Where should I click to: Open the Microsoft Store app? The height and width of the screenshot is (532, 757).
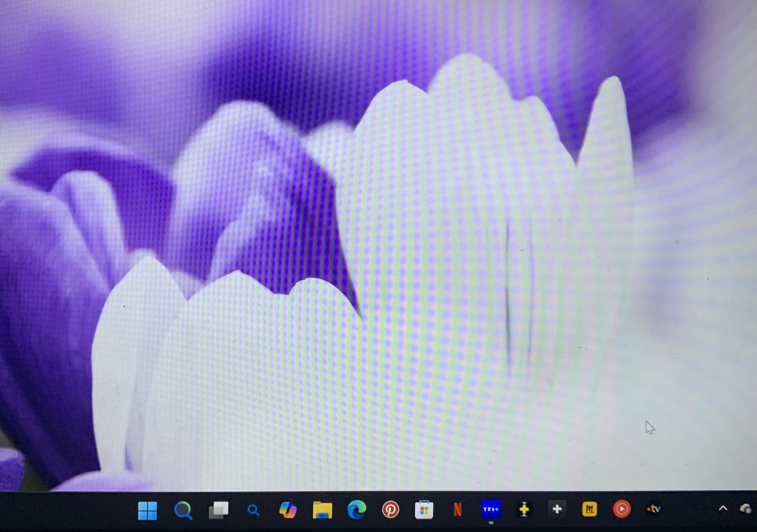(424, 510)
